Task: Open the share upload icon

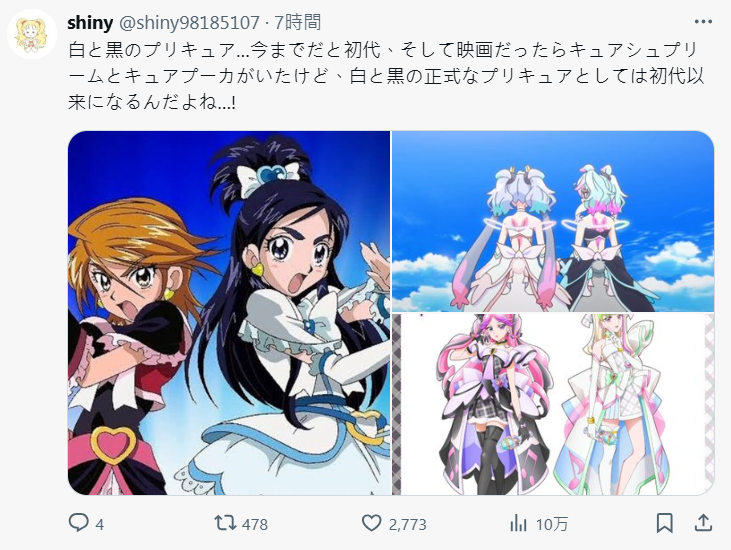Action: pos(703,522)
